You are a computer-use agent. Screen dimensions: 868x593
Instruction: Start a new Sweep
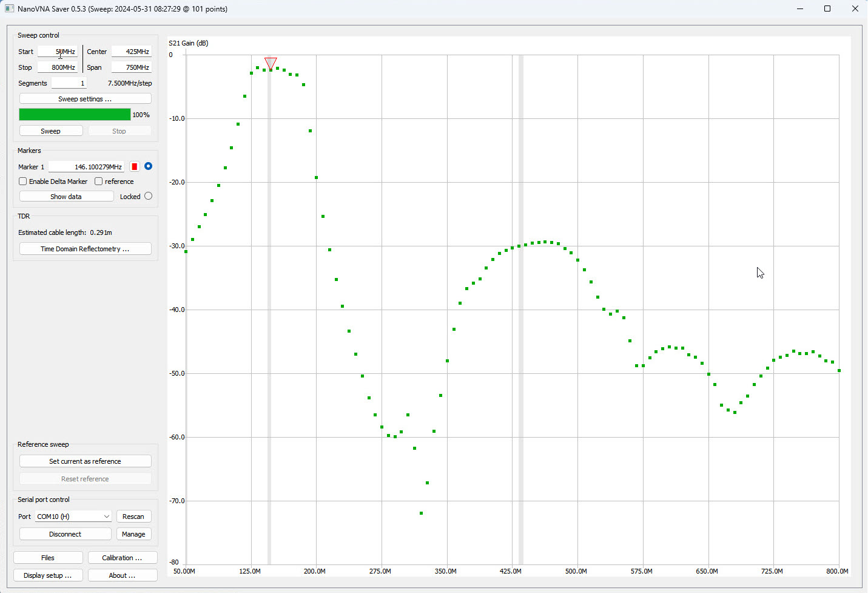tap(51, 130)
